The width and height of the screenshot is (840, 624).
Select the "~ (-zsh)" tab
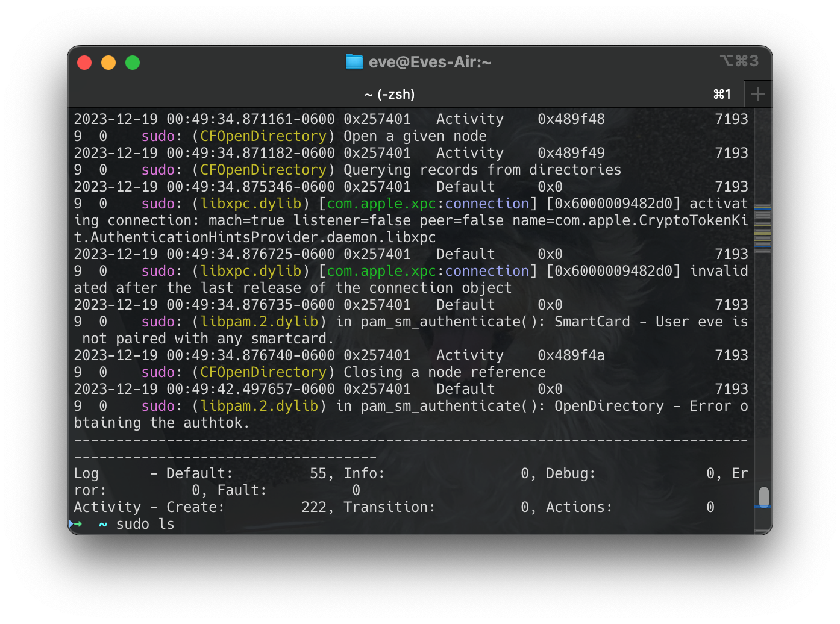click(390, 93)
